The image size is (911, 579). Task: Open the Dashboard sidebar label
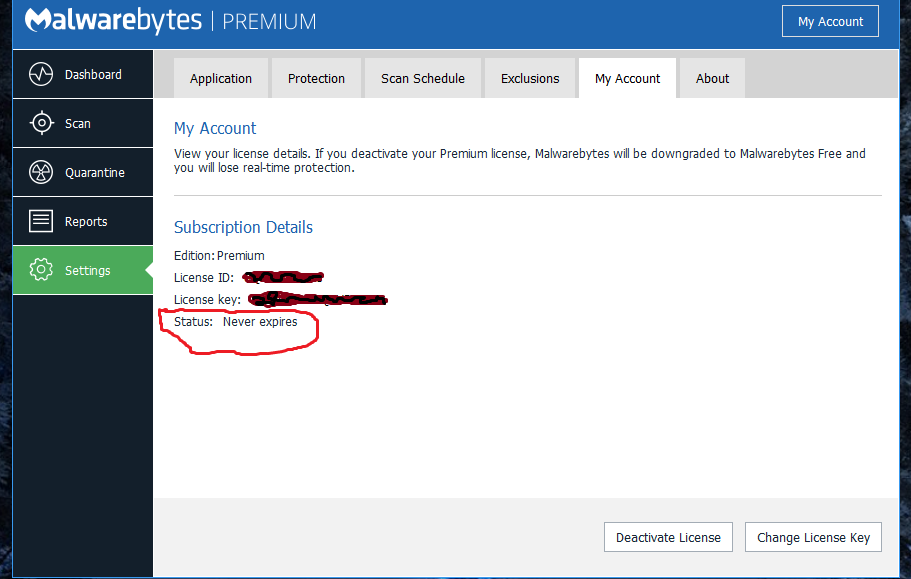[93, 74]
